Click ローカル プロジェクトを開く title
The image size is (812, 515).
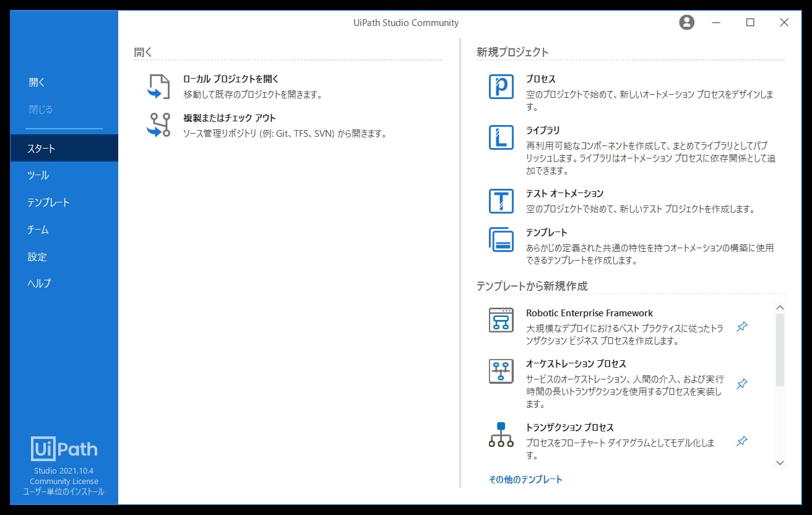click(231, 79)
